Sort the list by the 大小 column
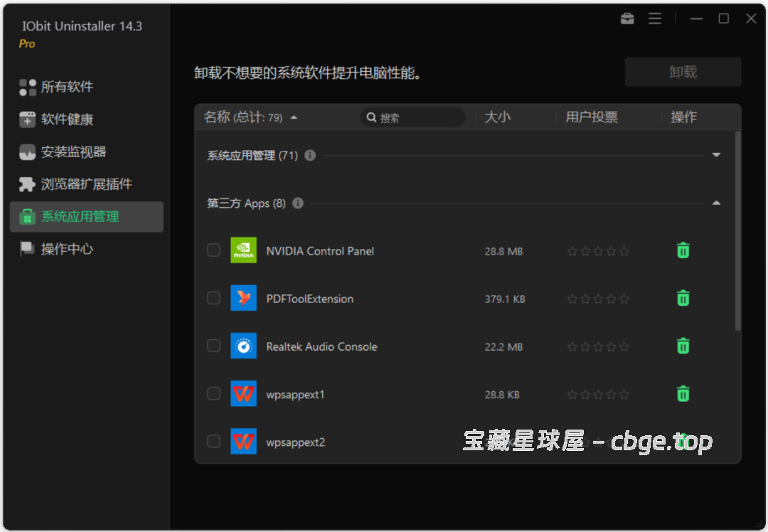Viewport: 768px width, 532px height. pyautogui.click(x=499, y=117)
